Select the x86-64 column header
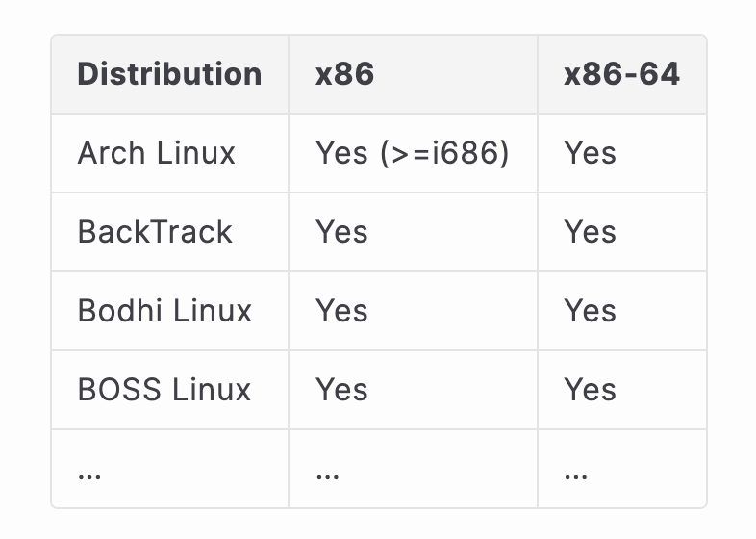 click(x=621, y=74)
